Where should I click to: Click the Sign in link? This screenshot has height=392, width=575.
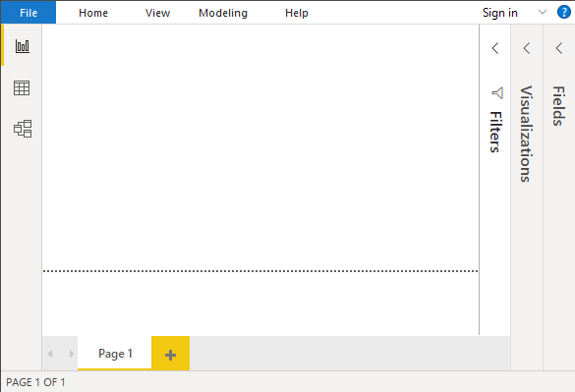click(500, 13)
